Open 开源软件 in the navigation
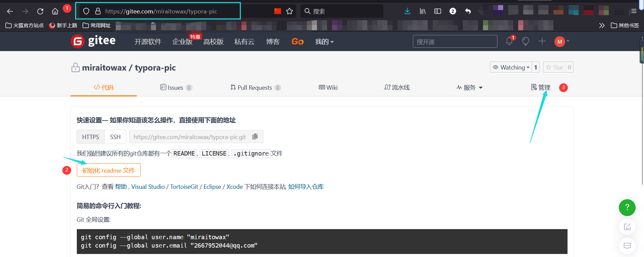 tap(148, 42)
